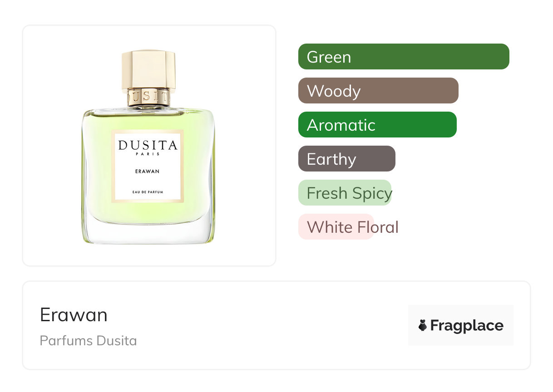553x392 pixels.
Task: Select the Woody accord bar
Action: pos(378,91)
